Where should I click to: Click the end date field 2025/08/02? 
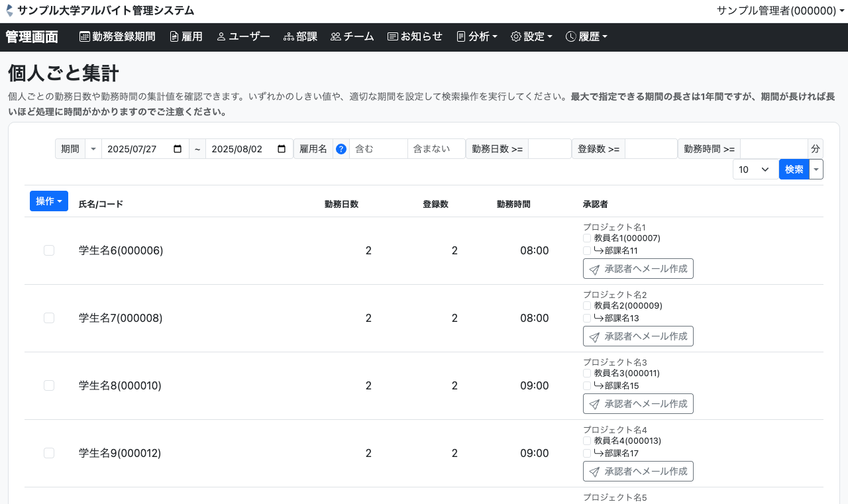tap(249, 149)
